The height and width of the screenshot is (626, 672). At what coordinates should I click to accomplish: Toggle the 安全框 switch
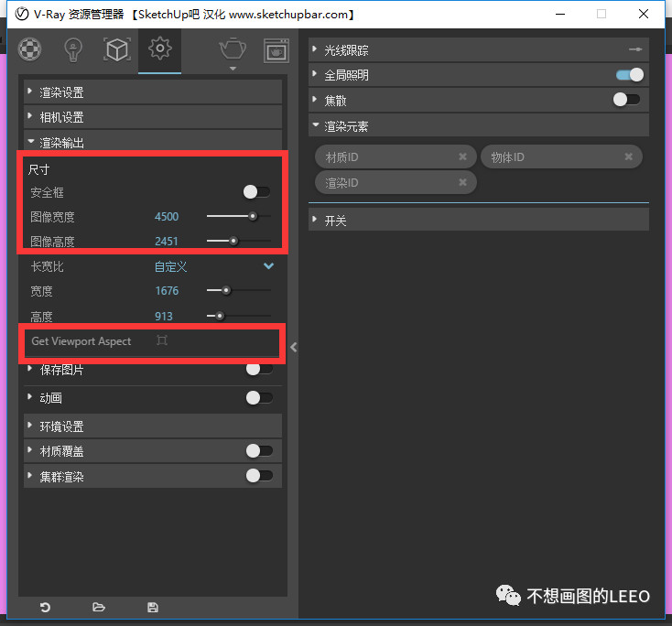[x=256, y=192]
